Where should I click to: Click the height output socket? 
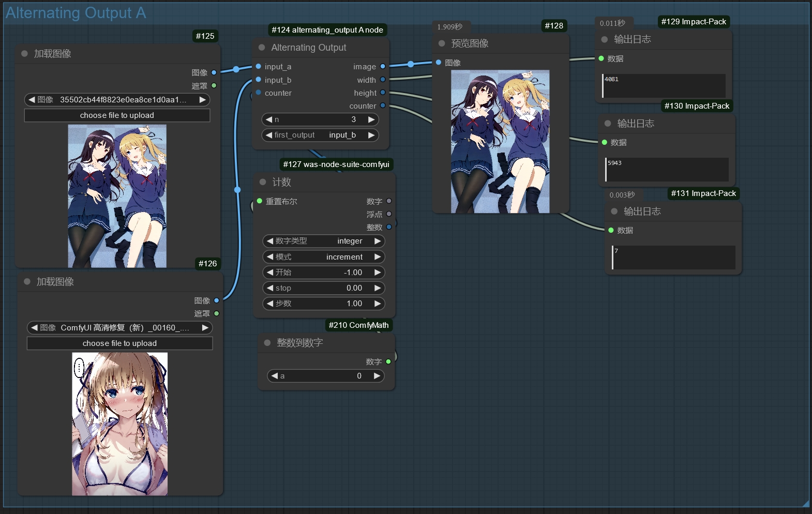(x=383, y=93)
